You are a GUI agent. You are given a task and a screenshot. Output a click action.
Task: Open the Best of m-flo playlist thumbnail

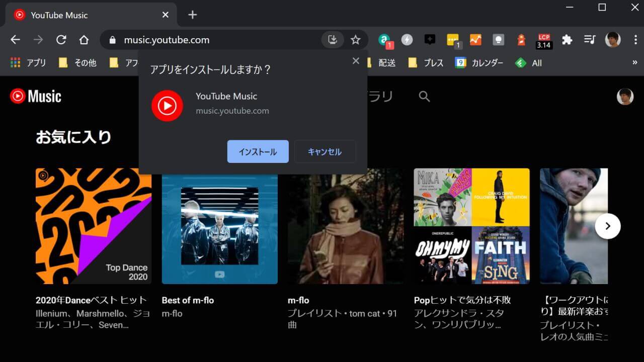(x=219, y=226)
